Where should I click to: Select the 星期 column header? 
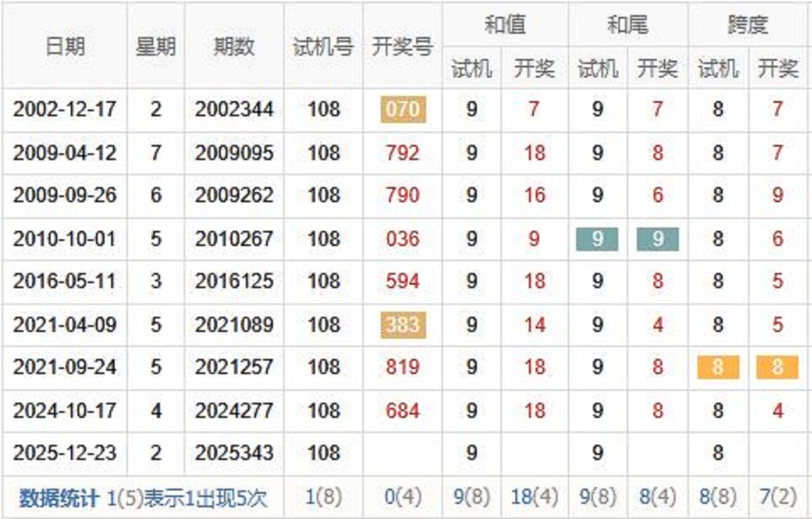click(155, 46)
